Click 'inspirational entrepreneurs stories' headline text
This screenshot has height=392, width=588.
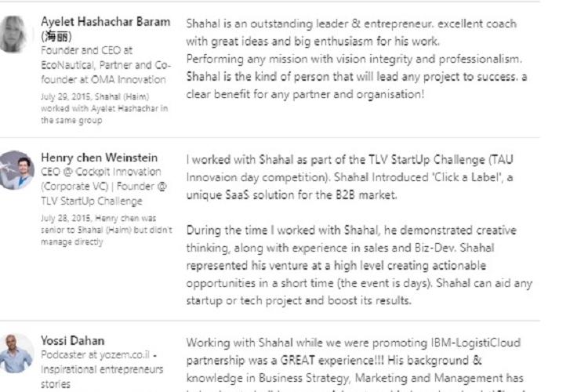tap(102, 376)
